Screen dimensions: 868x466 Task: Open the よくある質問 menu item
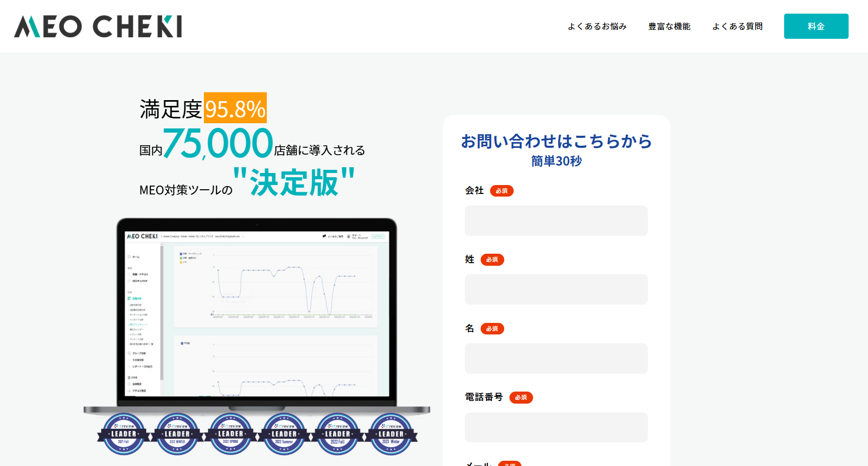(x=737, y=26)
